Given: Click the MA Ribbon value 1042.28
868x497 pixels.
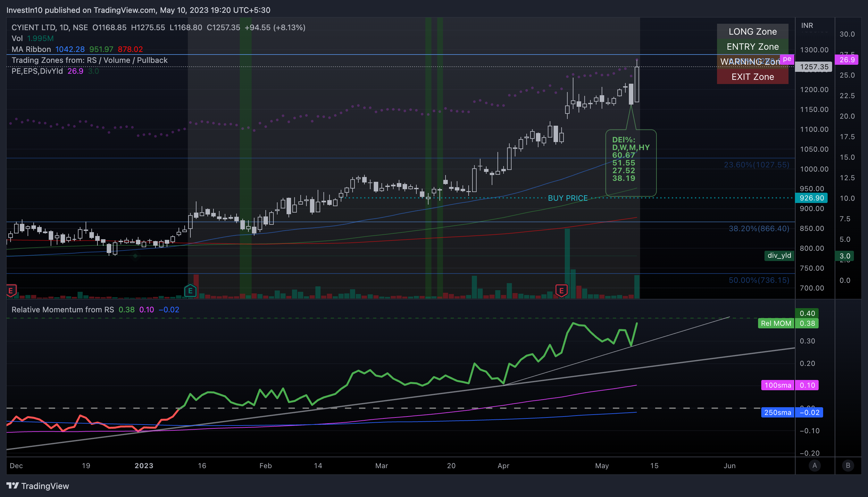Looking at the screenshot, I should click(x=70, y=49).
